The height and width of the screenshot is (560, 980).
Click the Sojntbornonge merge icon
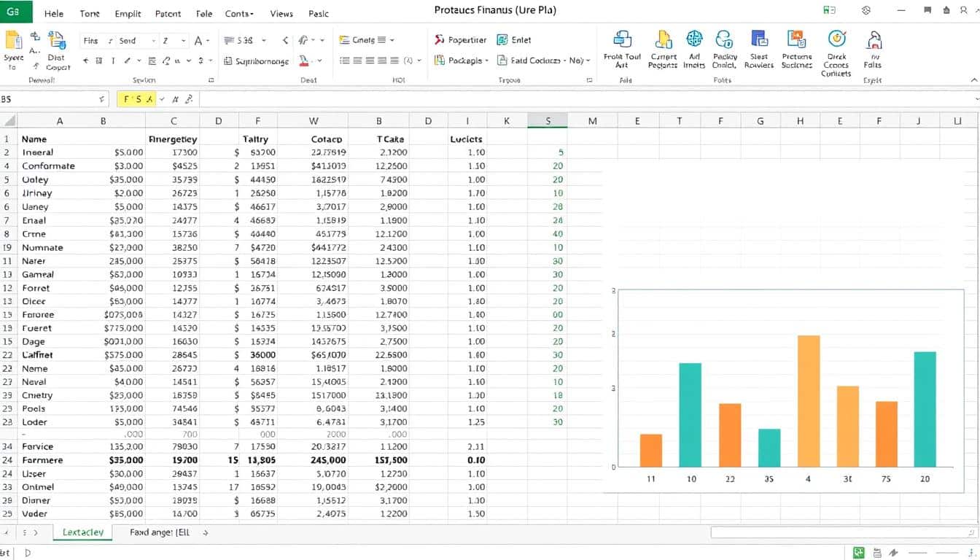pyautogui.click(x=228, y=61)
